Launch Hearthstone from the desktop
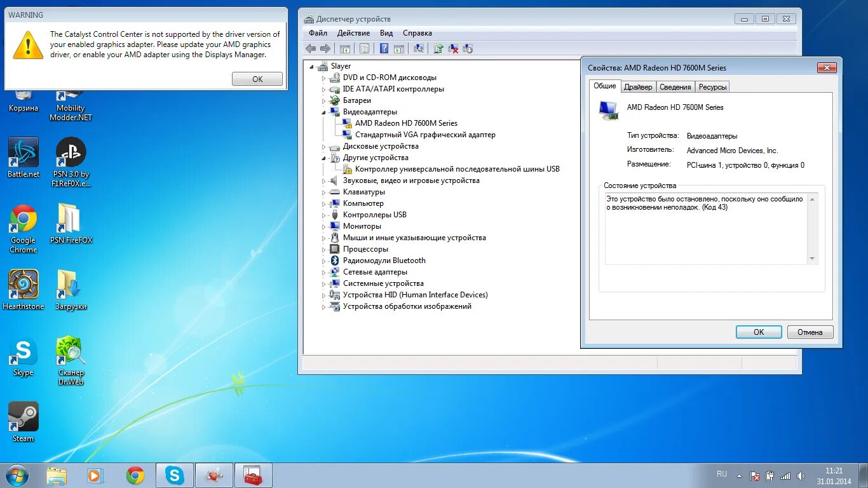The height and width of the screenshot is (488, 868). point(24,290)
